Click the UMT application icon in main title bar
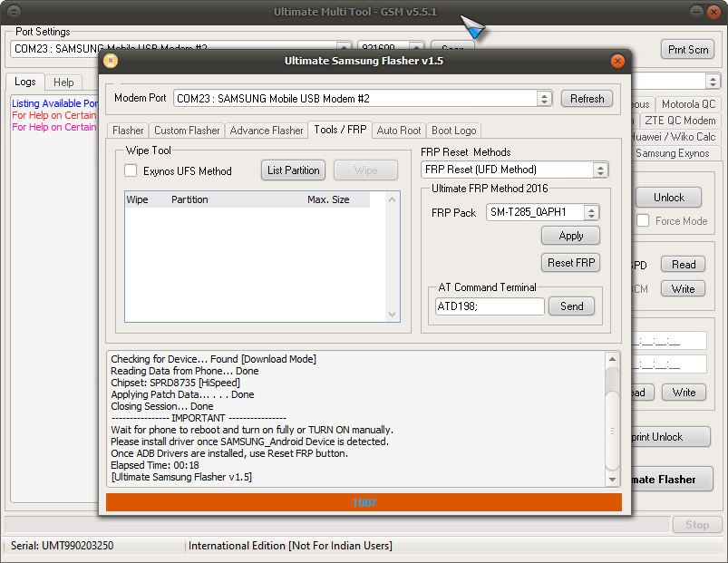Image resolution: width=728 pixels, height=563 pixels. pos(13,13)
